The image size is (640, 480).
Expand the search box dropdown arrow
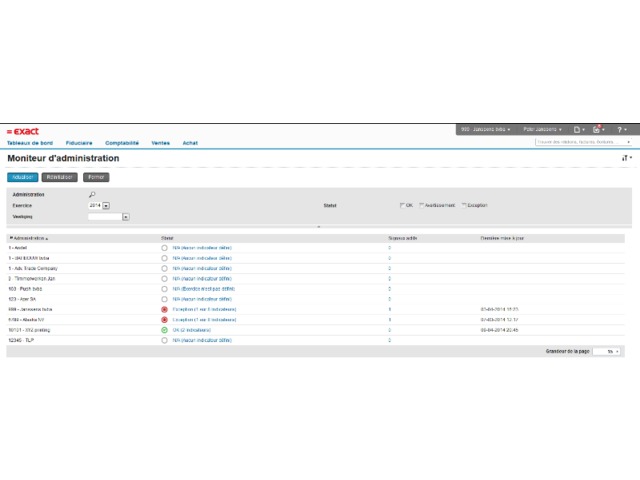(x=628, y=142)
